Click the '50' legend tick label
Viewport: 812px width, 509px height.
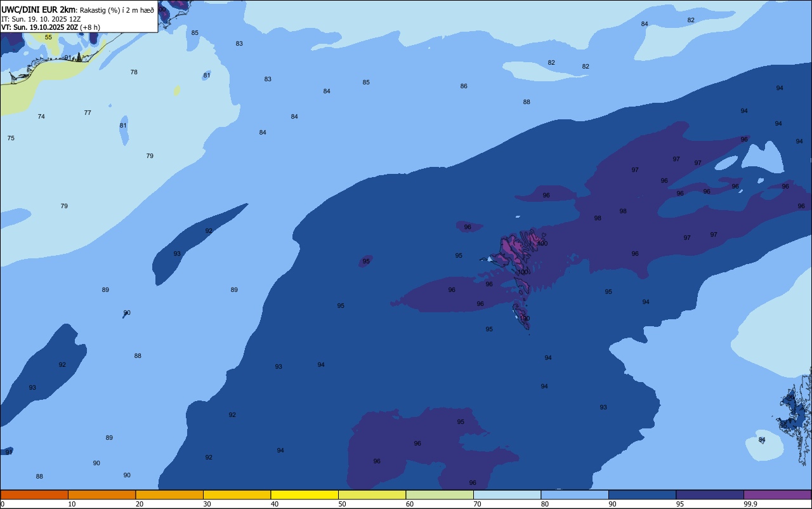click(x=342, y=504)
